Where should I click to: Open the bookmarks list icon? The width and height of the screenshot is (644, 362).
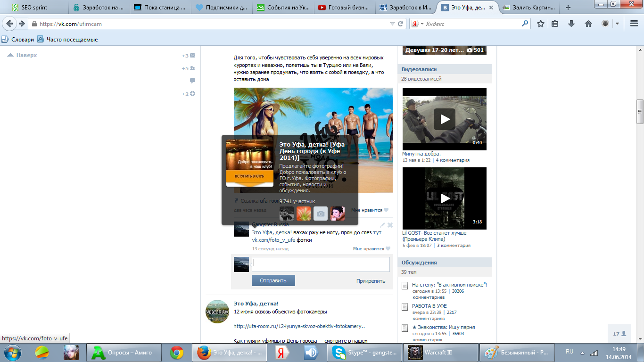tap(555, 24)
